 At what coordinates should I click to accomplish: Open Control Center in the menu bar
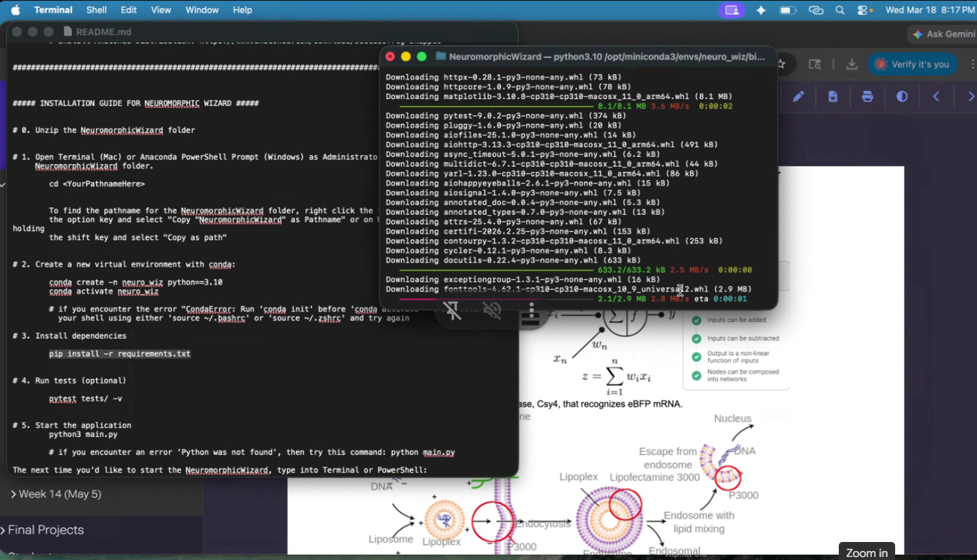pyautogui.click(x=864, y=11)
